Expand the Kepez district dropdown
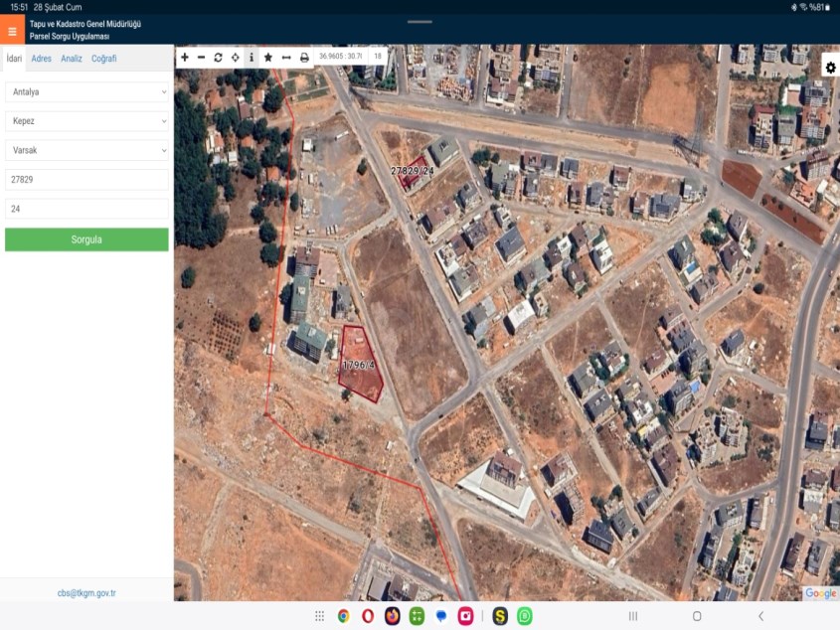Image resolution: width=840 pixels, height=630 pixels. 86,121
